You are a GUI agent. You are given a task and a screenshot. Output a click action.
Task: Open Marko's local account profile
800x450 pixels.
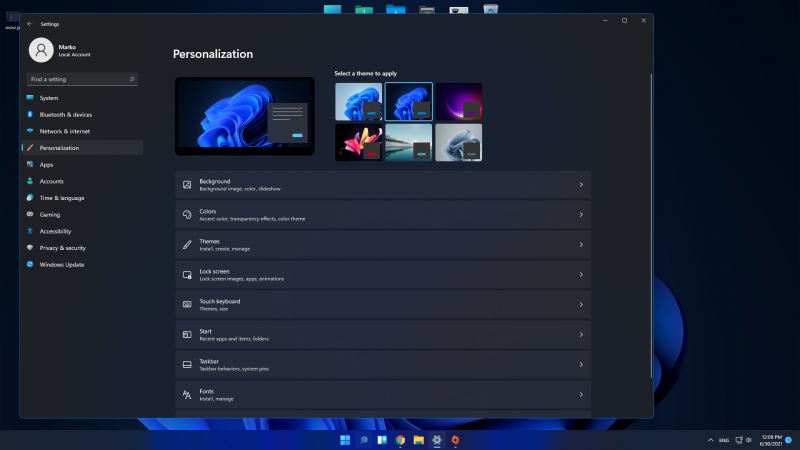pos(60,51)
